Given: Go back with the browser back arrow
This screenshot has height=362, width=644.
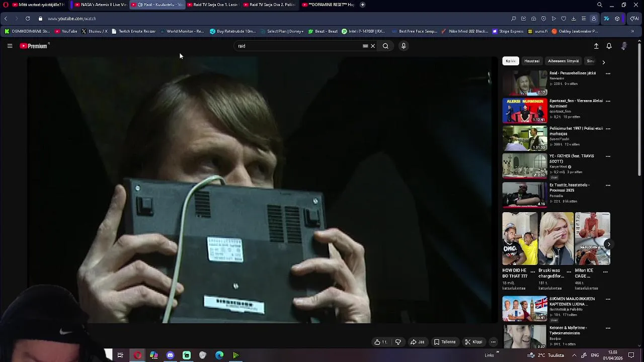Looking at the screenshot, I should pos(6,19).
